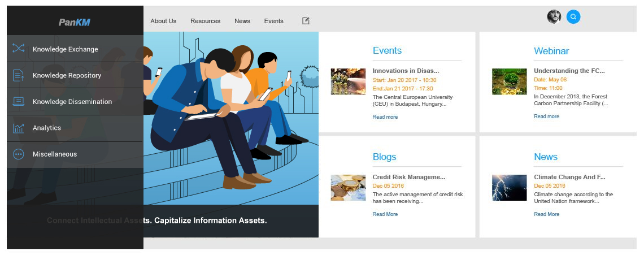
Task: Open the Events menu item
Action: (x=273, y=21)
